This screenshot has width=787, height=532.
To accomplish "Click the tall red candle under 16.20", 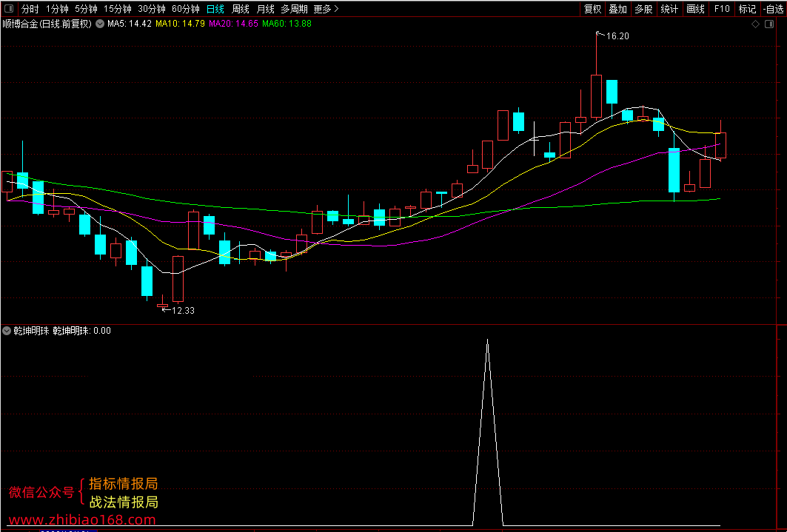I will (x=596, y=95).
